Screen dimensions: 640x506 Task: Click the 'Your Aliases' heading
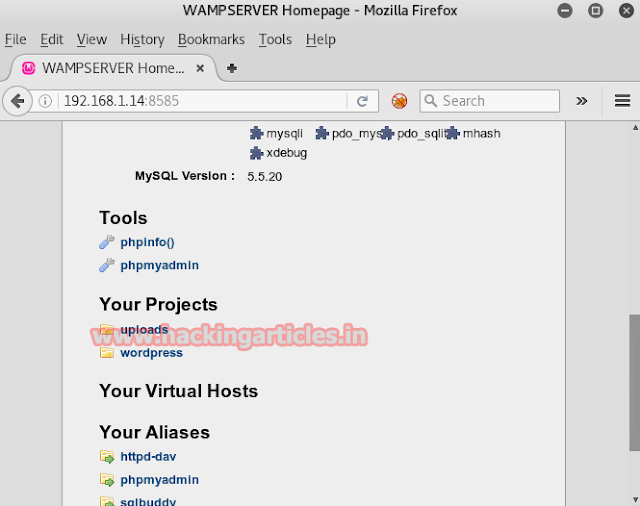point(155,432)
